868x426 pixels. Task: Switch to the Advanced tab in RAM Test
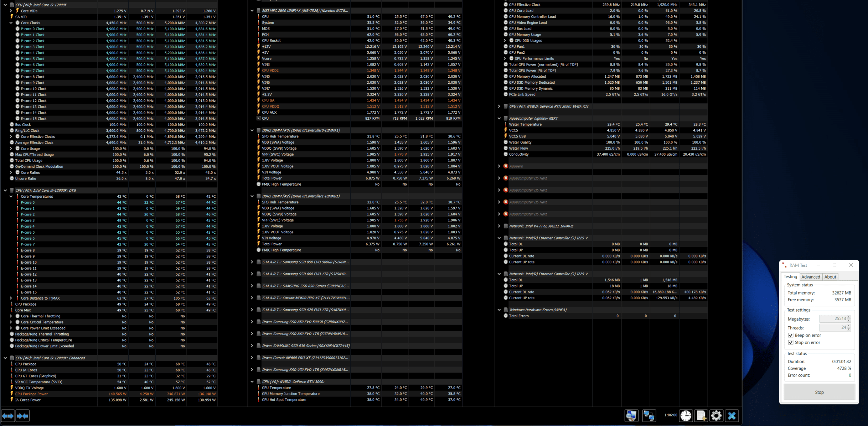(810, 277)
